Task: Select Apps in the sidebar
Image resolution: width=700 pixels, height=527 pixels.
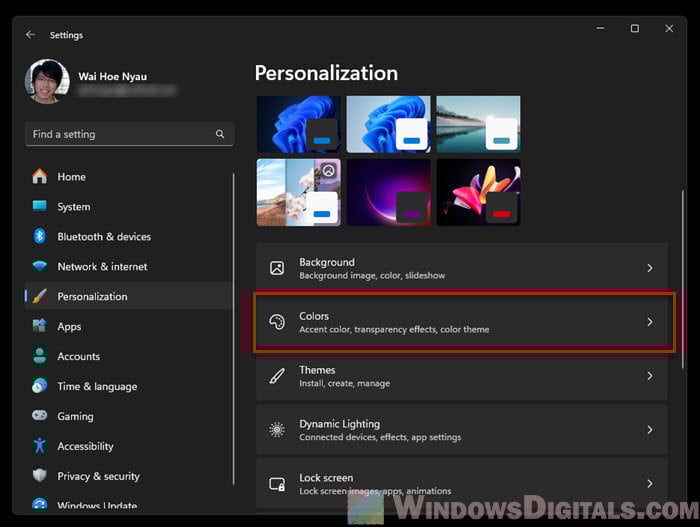Action: click(129, 326)
